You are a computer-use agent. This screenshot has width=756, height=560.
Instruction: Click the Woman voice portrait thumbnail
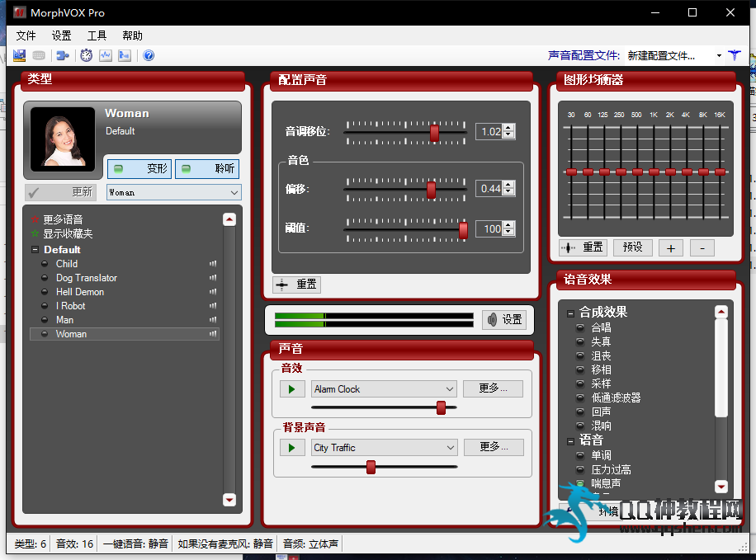[63, 139]
